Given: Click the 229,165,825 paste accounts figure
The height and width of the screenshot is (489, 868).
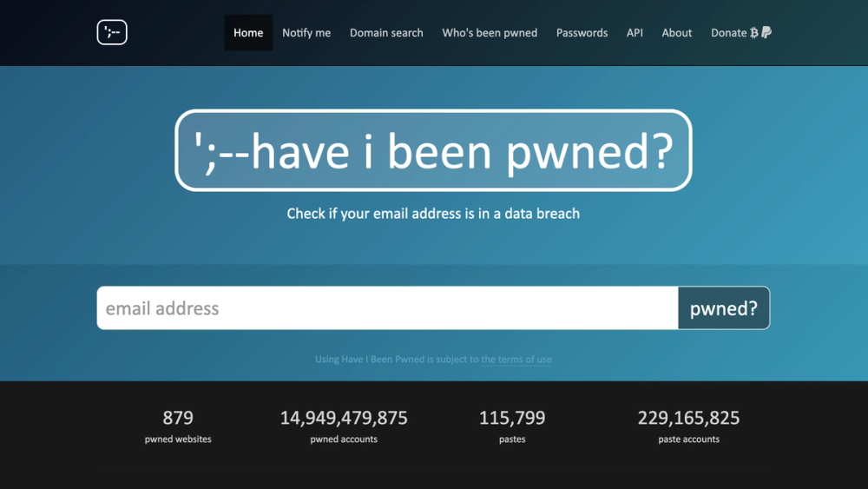Looking at the screenshot, I should pos(688,418).
